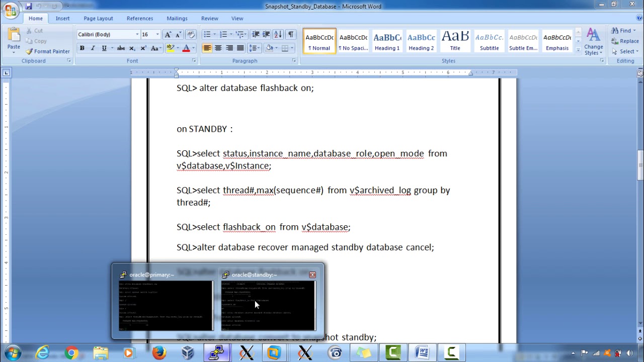
Task: Click Replace in Editing group
Action: 625,41
